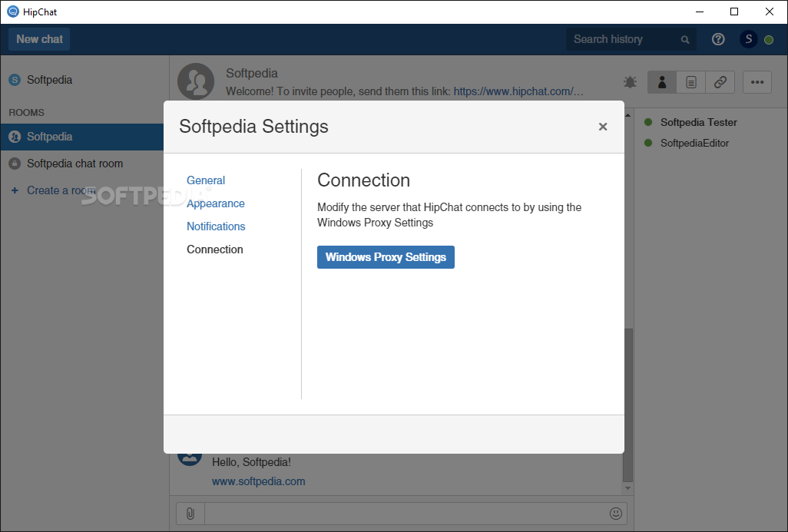Screen dimensions: 788x532
Task: Click the room notification alert icon
Action: pyautogui.click(x=630, y=82)
